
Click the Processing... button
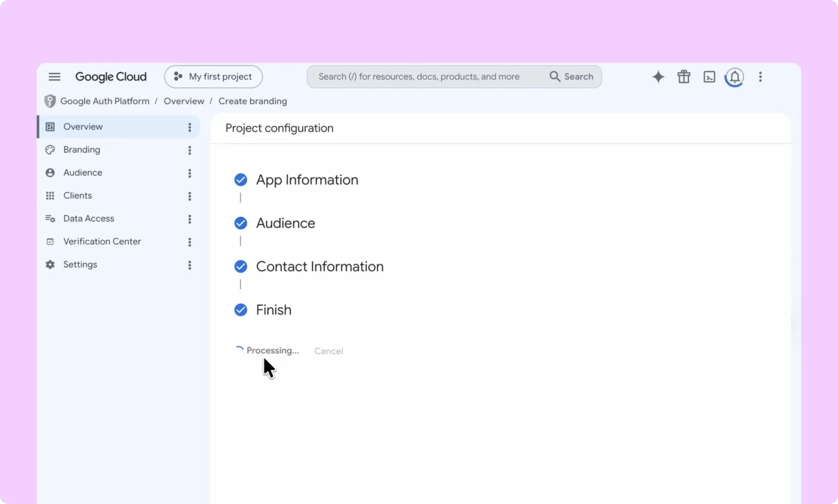click(x=267, y=350)
